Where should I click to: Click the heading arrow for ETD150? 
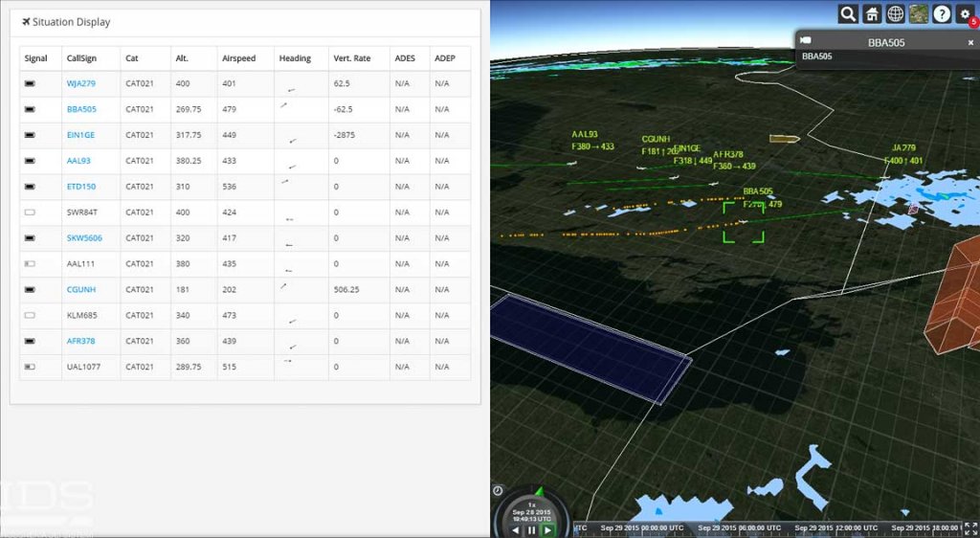285,182
